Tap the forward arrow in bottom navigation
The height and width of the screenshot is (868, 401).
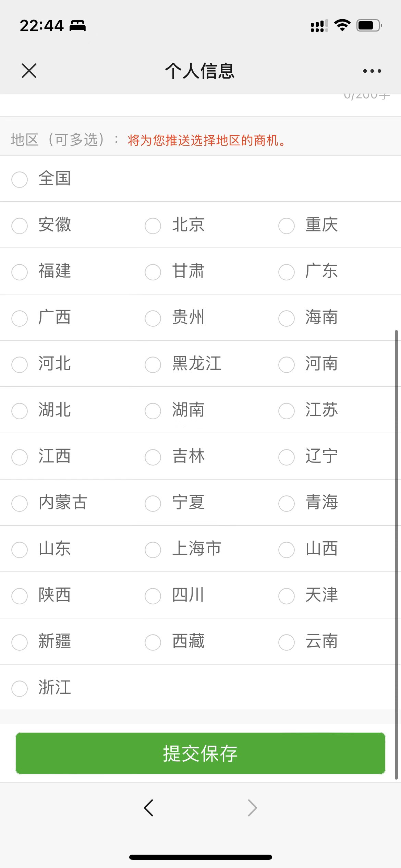pyautogui.click(x=252, y=808)
